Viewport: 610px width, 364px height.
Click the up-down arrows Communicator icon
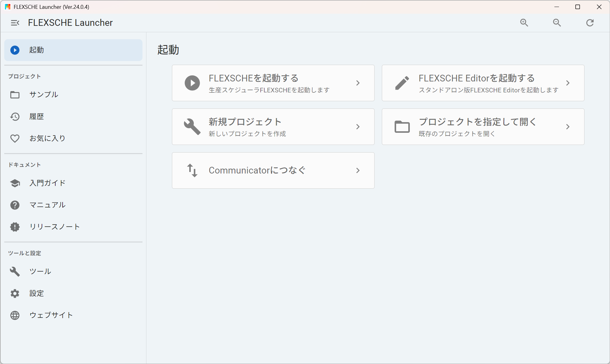click(192, 170)
